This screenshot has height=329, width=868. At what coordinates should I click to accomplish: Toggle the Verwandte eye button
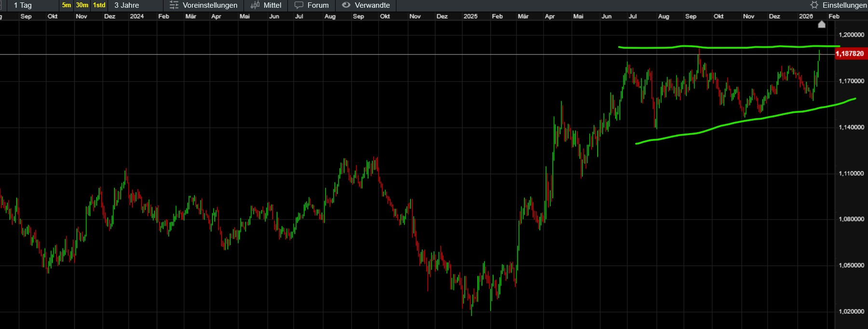[346, 5]
